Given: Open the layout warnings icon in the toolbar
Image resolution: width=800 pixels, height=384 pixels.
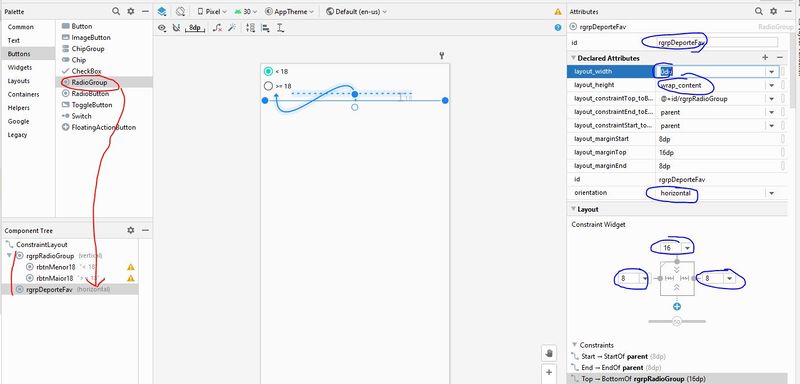Looking at the screenshot, I should pos(558,11).
